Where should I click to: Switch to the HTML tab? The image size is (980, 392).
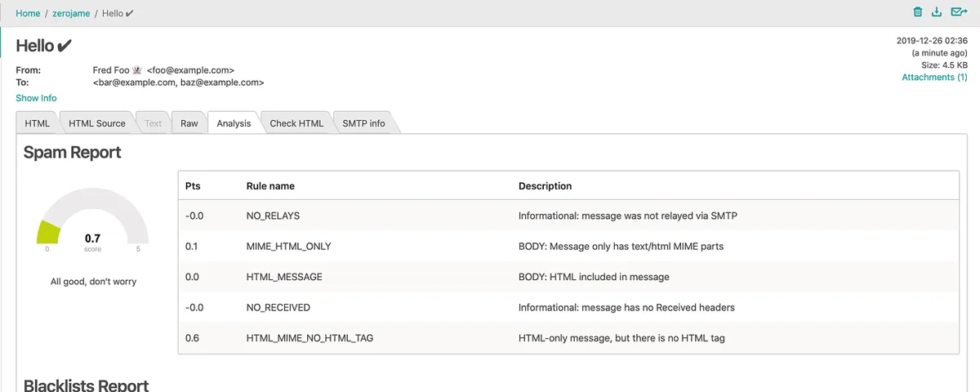(x=38, y=123)
